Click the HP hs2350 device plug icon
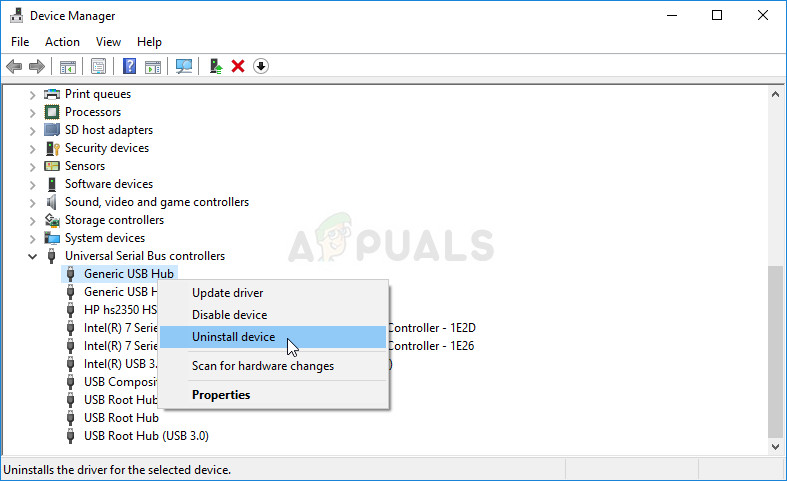Image resolution: width=787 pixels, height=481 pixels. coord(71,310)
